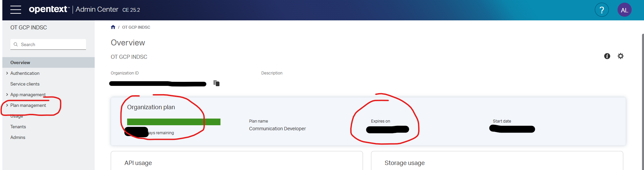
Task: Click the opentext logo
Action: (49, 9)
